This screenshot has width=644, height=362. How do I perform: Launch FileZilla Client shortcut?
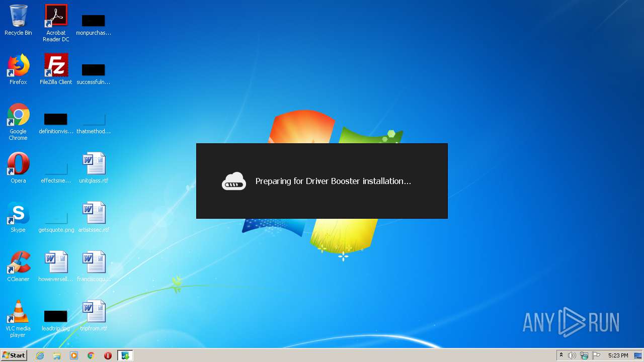pyautogui.click(x=56, y=69)
